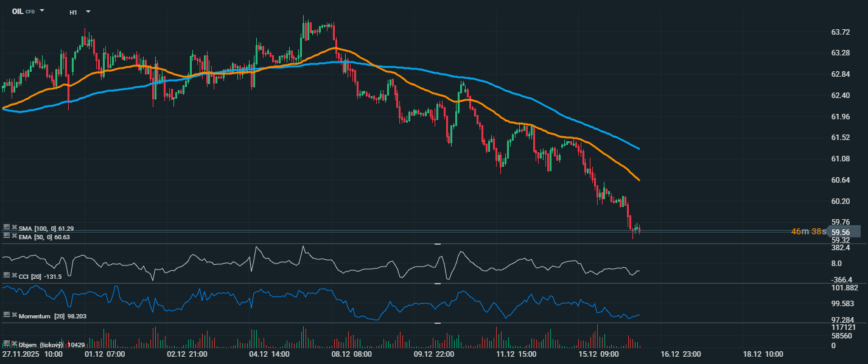The width and height of the screenshot is (868, 364).
Task: Click the Momentum [20] indicator label
Action: [42, 317]
